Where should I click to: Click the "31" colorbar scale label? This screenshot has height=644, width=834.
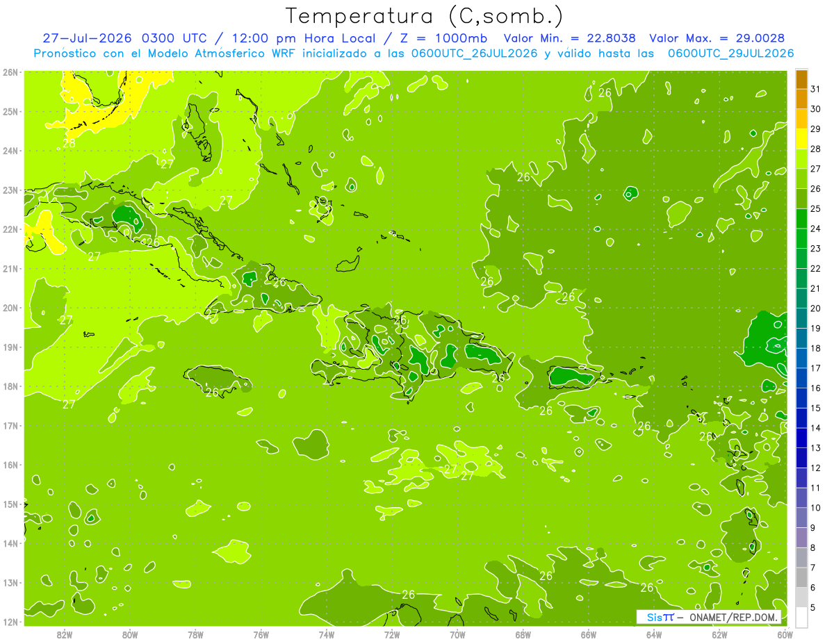tap(815, 89)
